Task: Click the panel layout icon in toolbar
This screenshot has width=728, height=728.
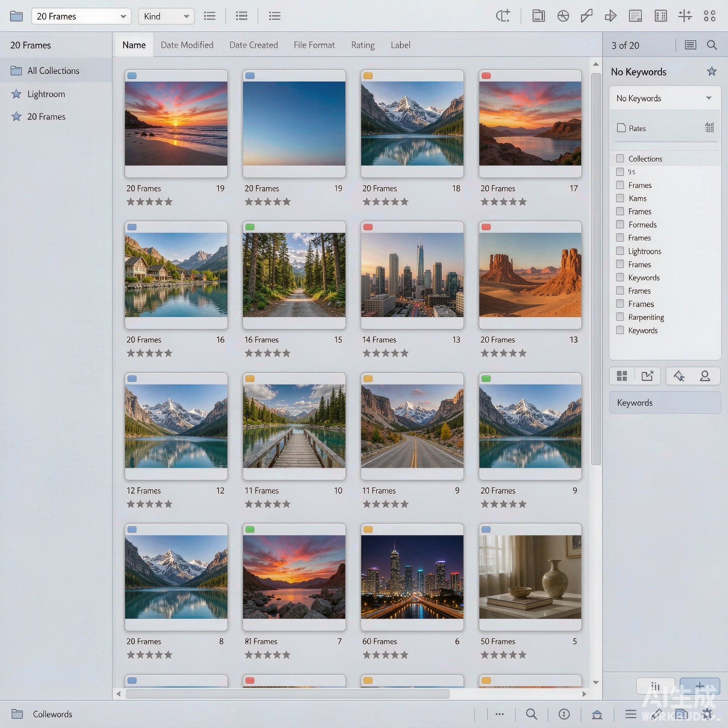Action: pyautogui.click(x=539, y=16)
